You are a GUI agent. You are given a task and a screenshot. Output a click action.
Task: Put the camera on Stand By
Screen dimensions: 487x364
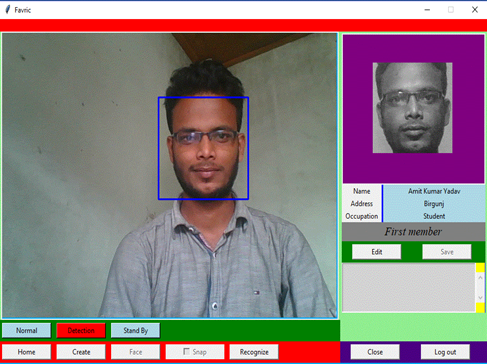click(135, 330)
